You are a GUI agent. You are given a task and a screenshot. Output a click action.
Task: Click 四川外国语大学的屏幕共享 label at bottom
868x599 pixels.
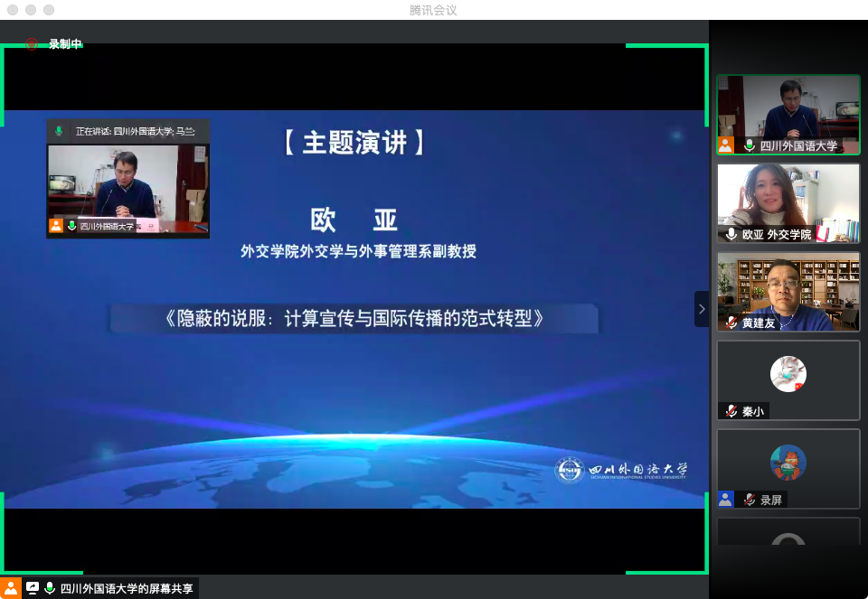point(127,588)
